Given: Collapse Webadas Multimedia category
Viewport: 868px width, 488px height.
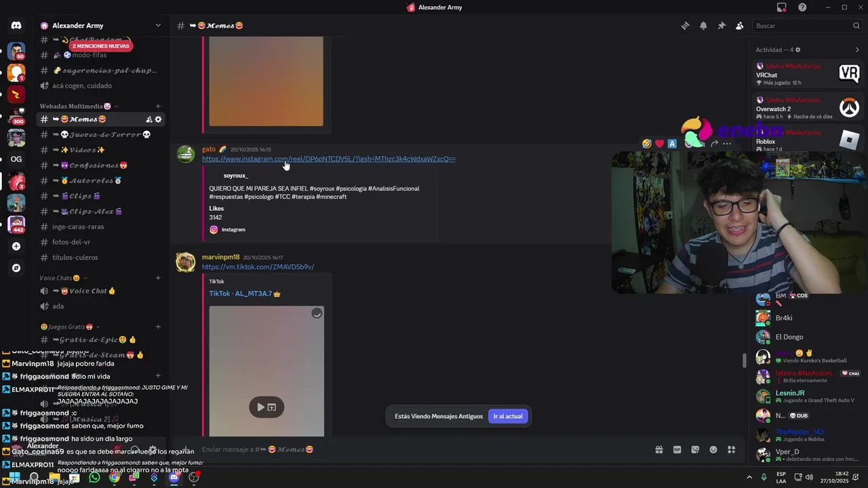Looking at the screenshot, I should click(x=79, y=106).
